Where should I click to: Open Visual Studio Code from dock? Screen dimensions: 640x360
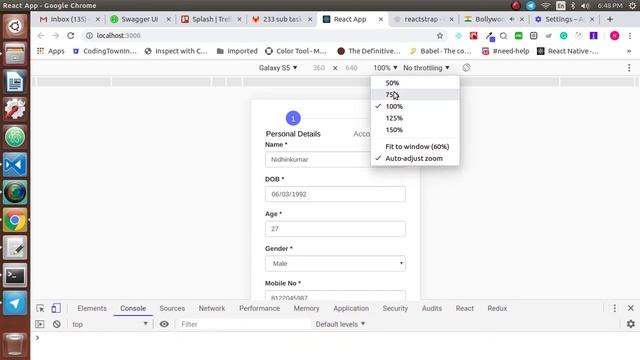click(x=15, y=165)
